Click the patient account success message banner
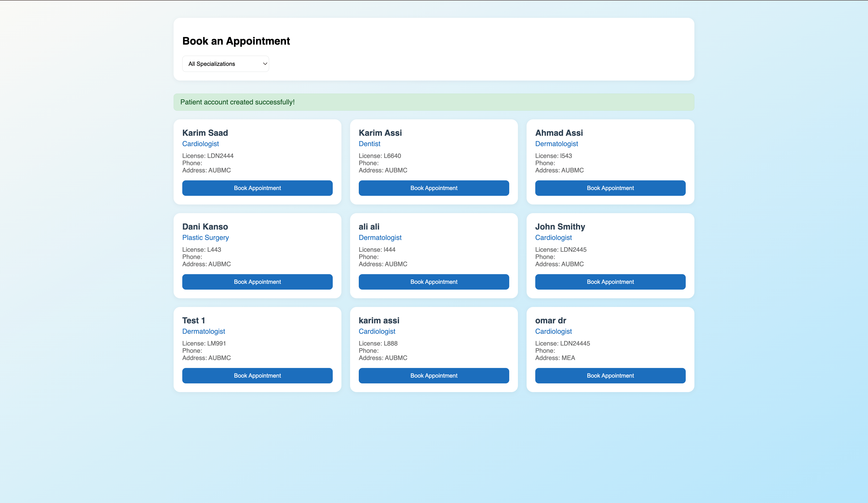This screenshot has width=868, height=503. pyautogui.click(x=433, y=102)
